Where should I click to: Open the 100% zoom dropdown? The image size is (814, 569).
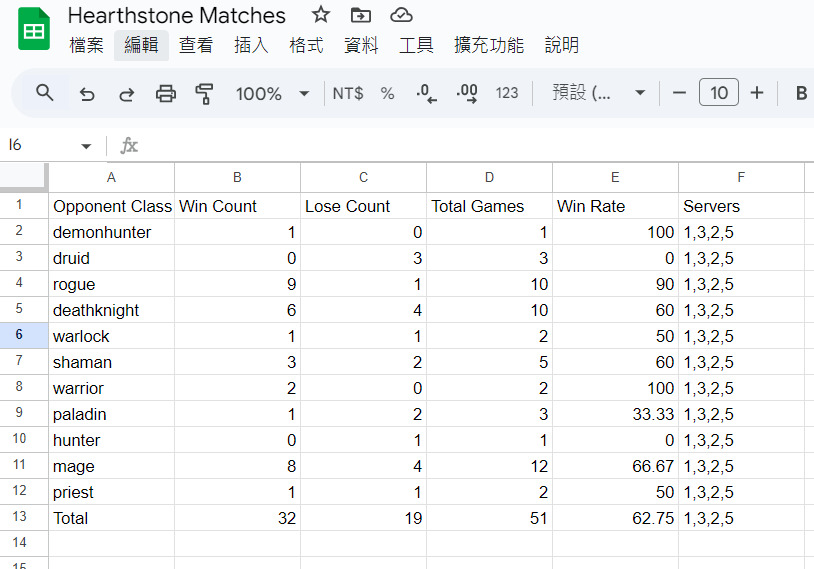(x=272, y=93)
